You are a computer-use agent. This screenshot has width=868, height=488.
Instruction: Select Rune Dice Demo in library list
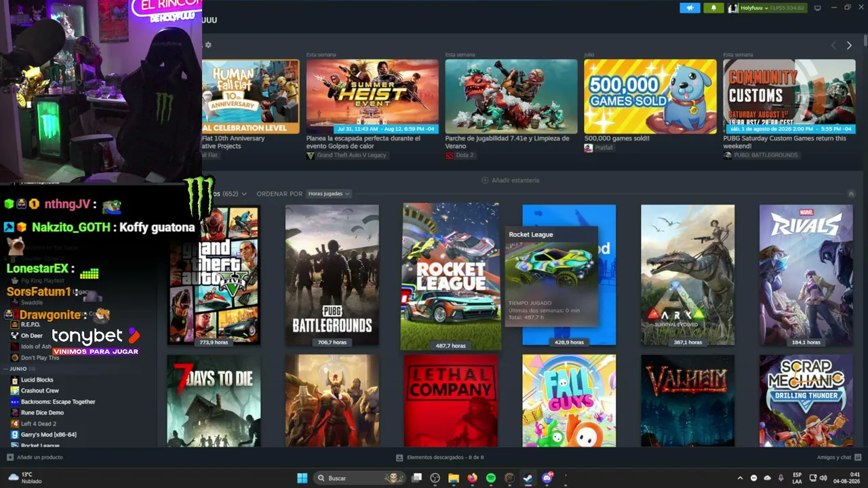[42, 413]
